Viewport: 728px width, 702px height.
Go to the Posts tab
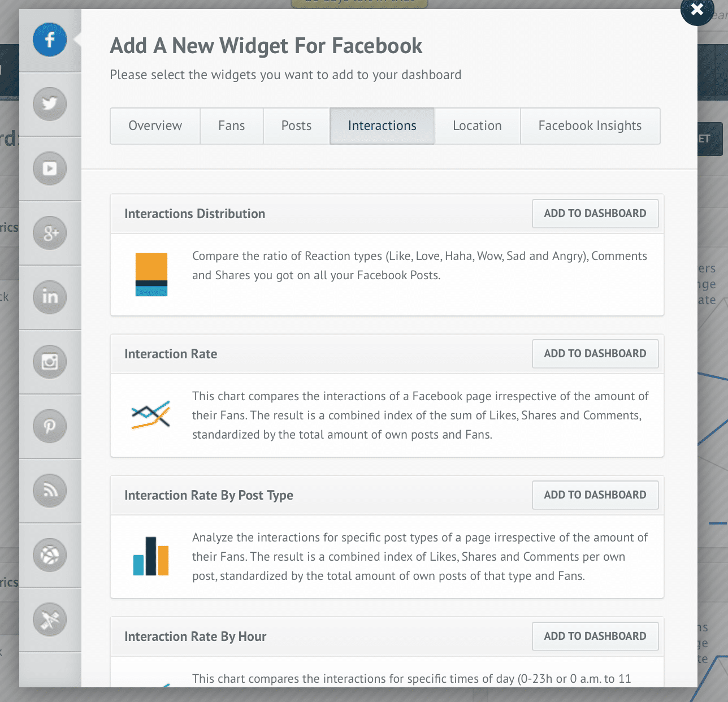pos(297,126)
